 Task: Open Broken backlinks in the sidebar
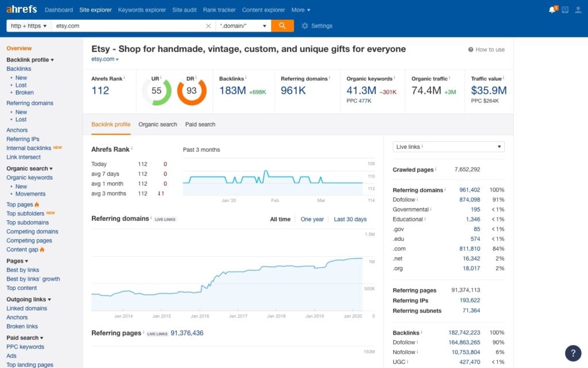(x=24, y=93)
